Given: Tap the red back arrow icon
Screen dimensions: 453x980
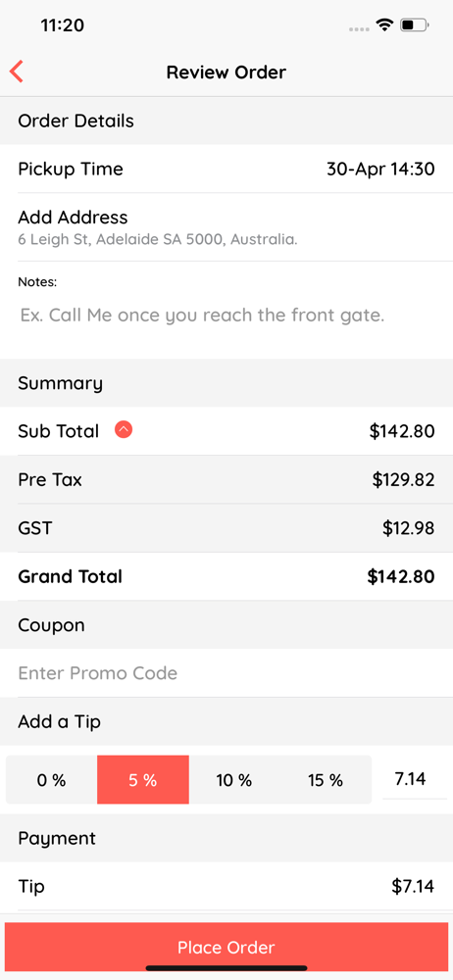Looking at the screenshot, I should pos(17,72).
